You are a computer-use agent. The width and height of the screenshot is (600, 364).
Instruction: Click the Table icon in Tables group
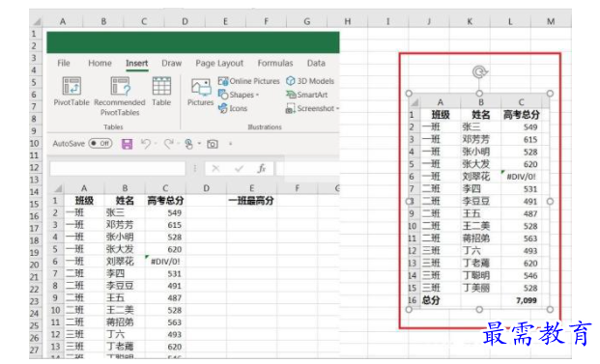(x=161, y=86)
